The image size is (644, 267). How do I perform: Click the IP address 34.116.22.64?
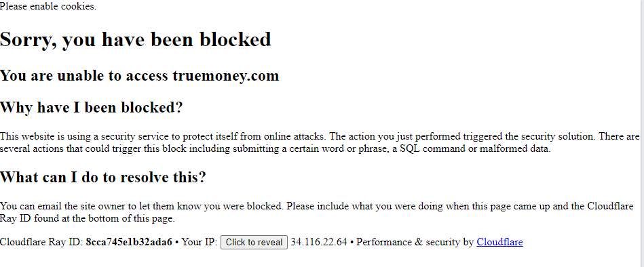coord(319,242)
